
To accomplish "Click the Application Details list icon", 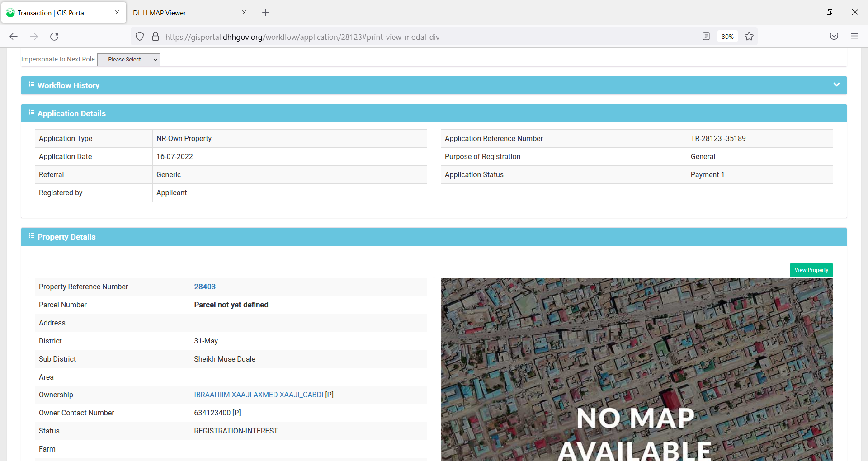I will tap(32, 113).
